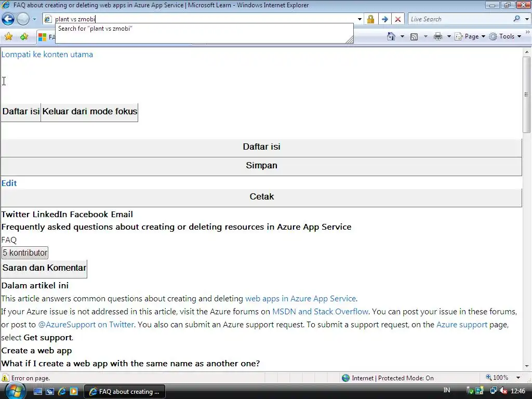Expand the Feeds dropdown arrow
The width and height of the screenshot is (532, 399).
tap(425, 36)
